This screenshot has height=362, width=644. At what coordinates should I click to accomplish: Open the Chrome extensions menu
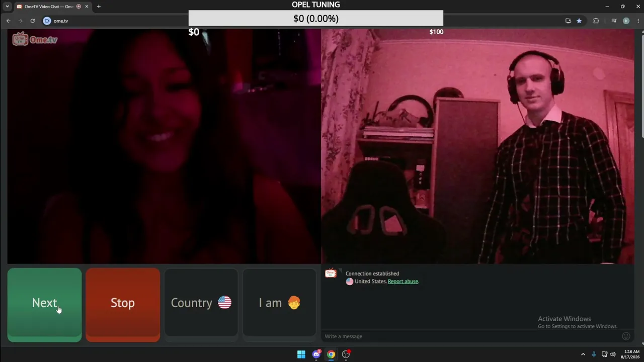click(596, 21)
